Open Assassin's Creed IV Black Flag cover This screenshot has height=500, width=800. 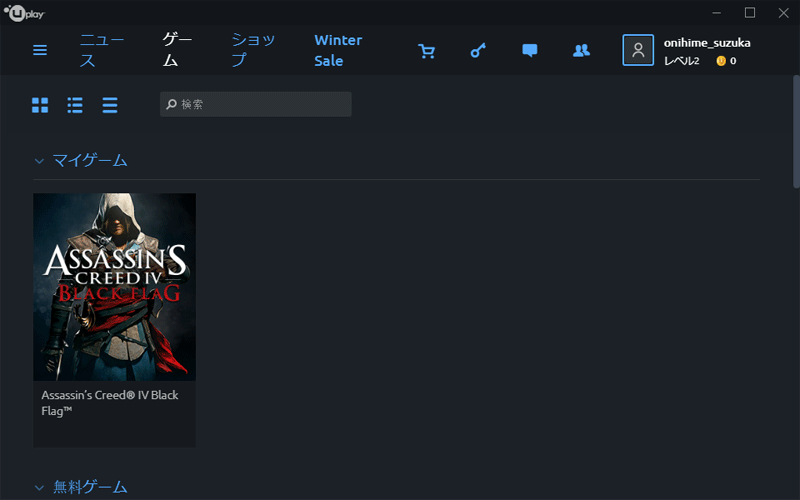coord(114,287)
